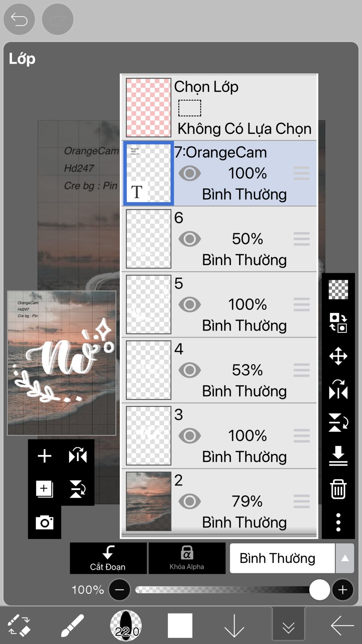Viewport: 362px width, 644px height.
Task: Merge layer down with the download-arrow icon
Action: 338,456
